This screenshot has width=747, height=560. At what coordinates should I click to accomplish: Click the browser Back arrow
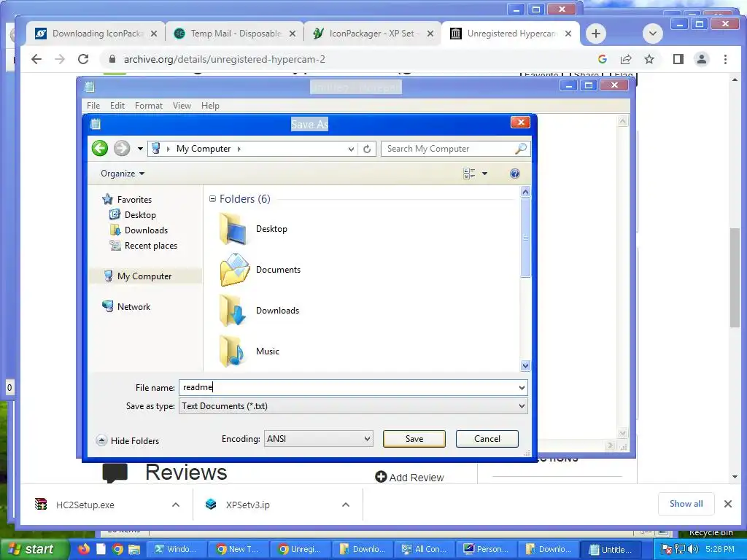click(x=36, y=59)
